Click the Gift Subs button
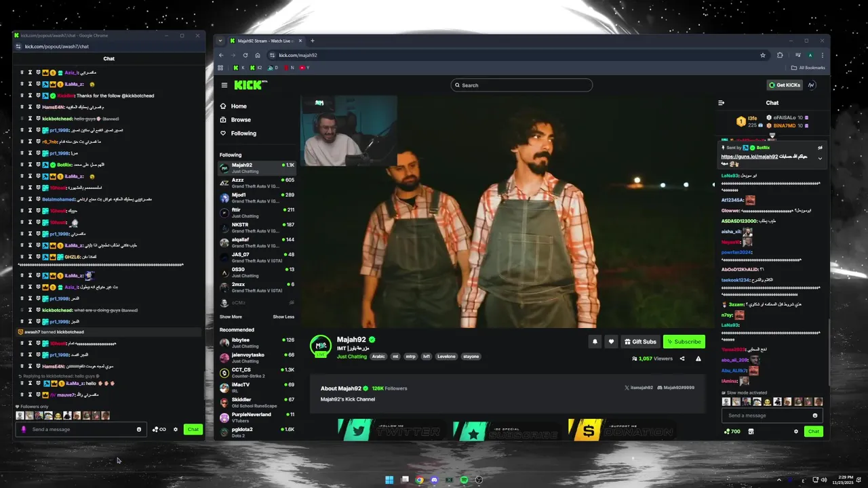868x488 pixels. tap(641, 342)
